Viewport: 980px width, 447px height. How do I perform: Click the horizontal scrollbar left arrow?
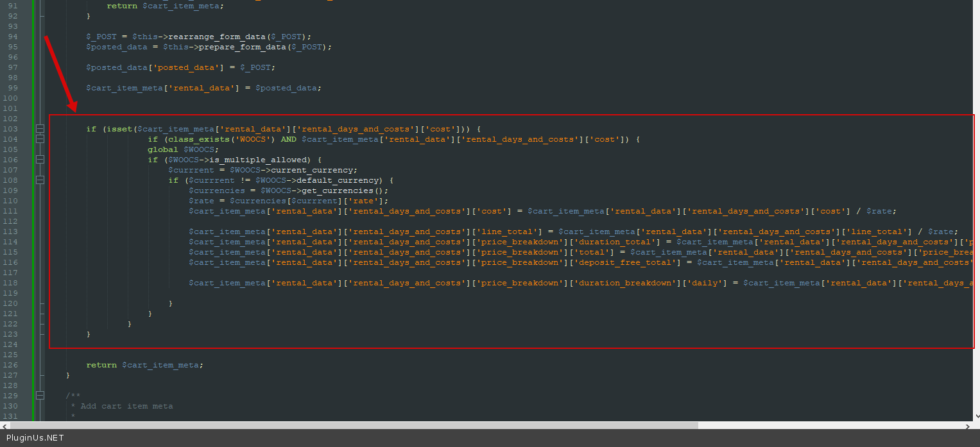pos(5,425)
